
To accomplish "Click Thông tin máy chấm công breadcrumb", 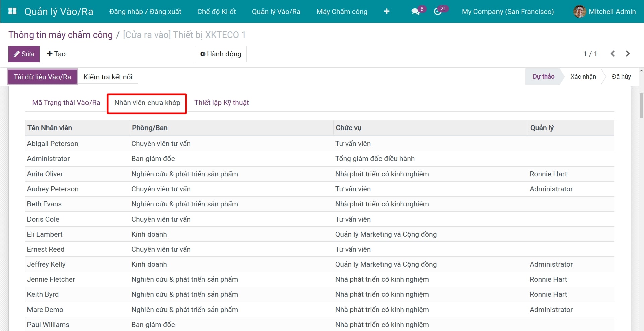I will [60, 35].
